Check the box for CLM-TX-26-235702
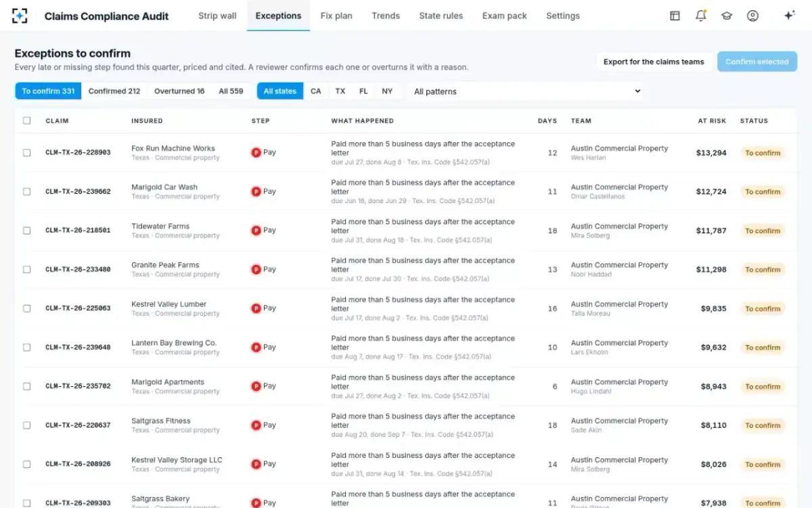The image size is (812, 508). pos(27,386)
